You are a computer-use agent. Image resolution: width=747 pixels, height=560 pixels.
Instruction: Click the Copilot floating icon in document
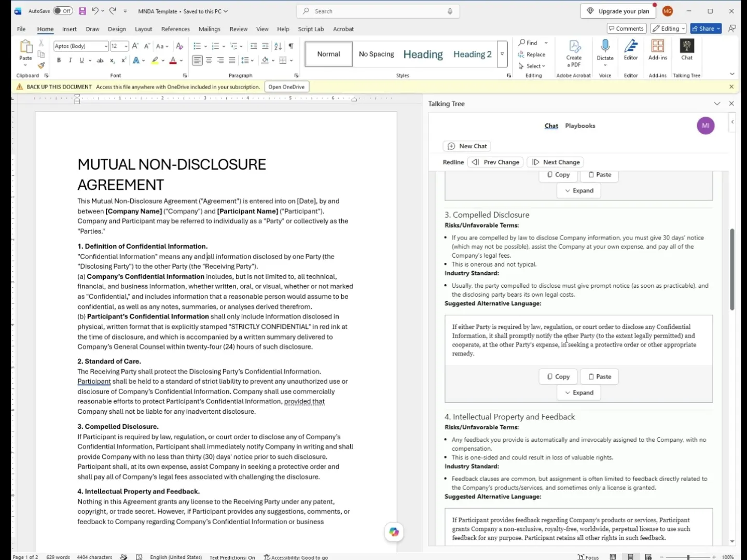tap(394, 531)
